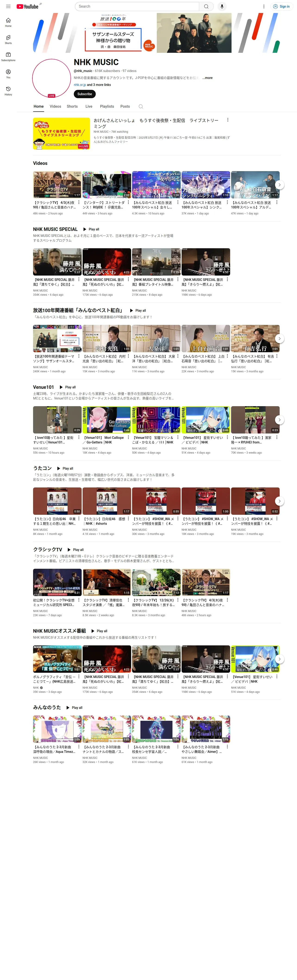Switch to the Videos tab
Viewport: 297px width, 980px height.
[x=55, y=107]
